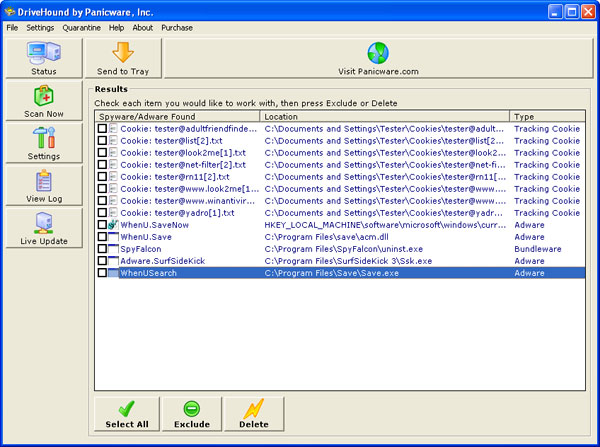This screenshot has height=447, width=600.
Task: Check the WhenUSearch checkbox
Action: pos(102,273)
